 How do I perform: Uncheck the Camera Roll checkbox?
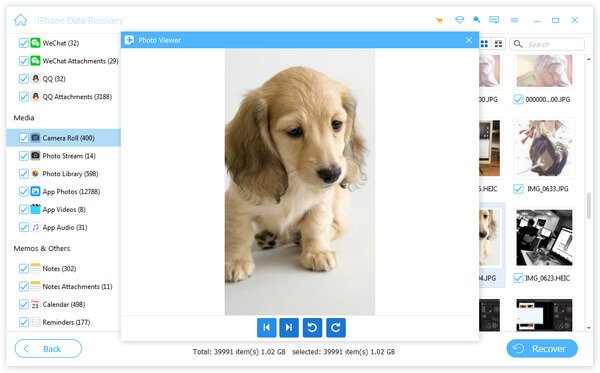pyautogui.click(x=24, y=138)
